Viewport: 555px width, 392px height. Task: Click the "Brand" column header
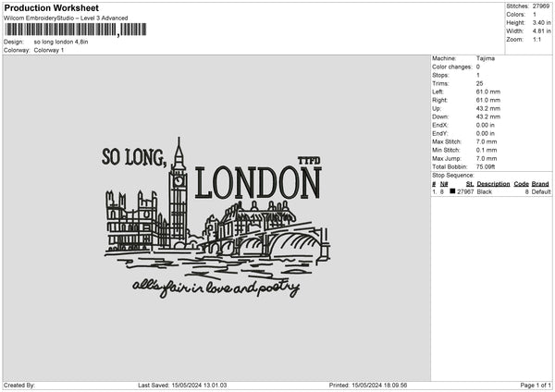click(x=540, y=184)
